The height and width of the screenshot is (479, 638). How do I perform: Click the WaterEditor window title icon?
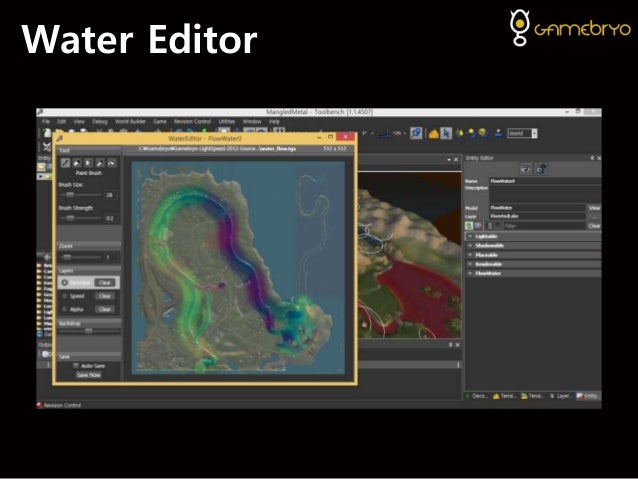pos(59,138)
